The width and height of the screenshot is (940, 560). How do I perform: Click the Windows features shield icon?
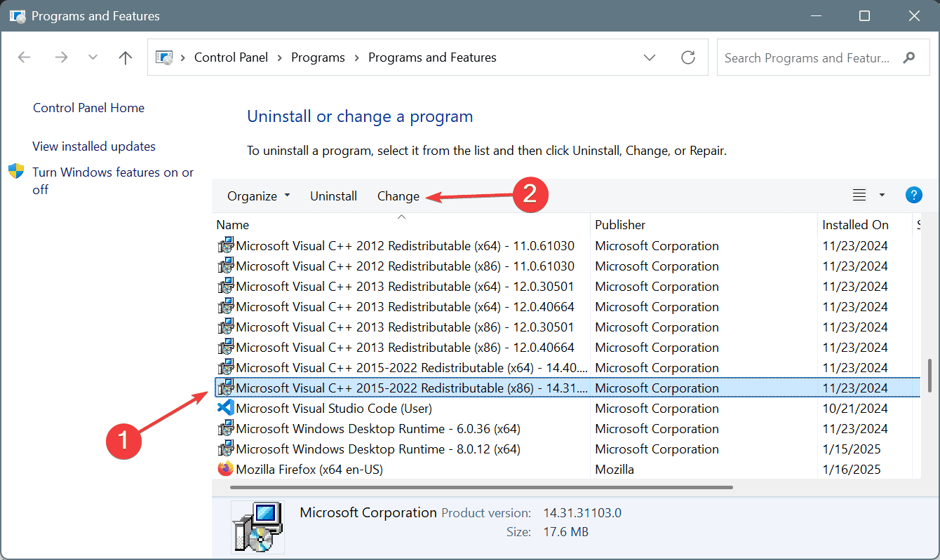click(16, 172)
